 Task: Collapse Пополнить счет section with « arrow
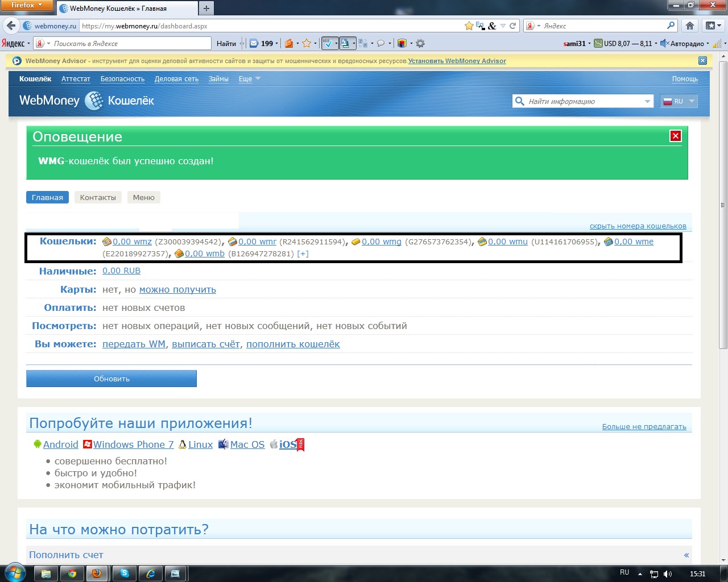pos(686,555)
